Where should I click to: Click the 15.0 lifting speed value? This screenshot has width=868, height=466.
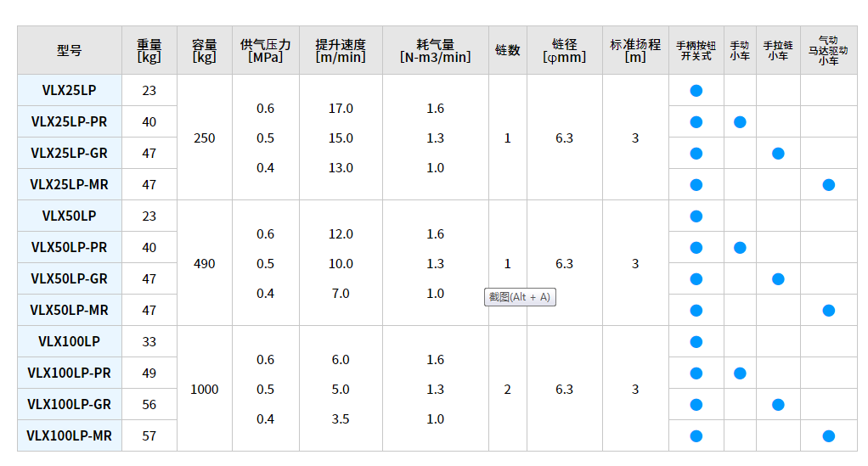[x=341, y=138]
